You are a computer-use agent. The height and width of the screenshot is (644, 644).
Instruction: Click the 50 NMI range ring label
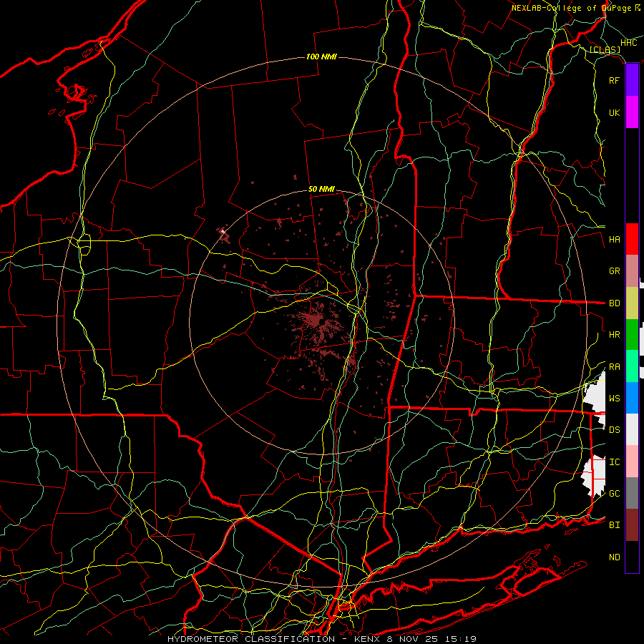pyautogui.click(x=321, y=189)
